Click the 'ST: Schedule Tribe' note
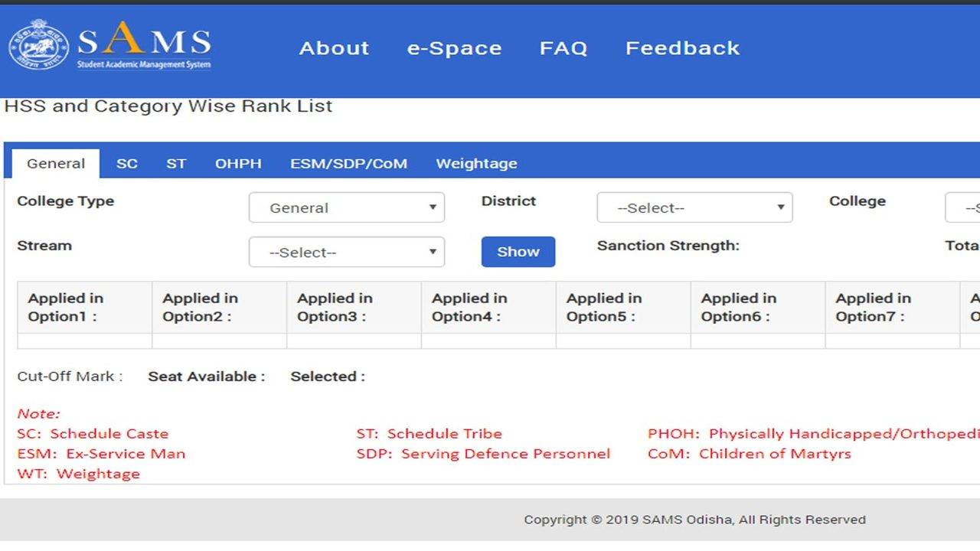Viewport: 980px width, 551px height. 429,434
